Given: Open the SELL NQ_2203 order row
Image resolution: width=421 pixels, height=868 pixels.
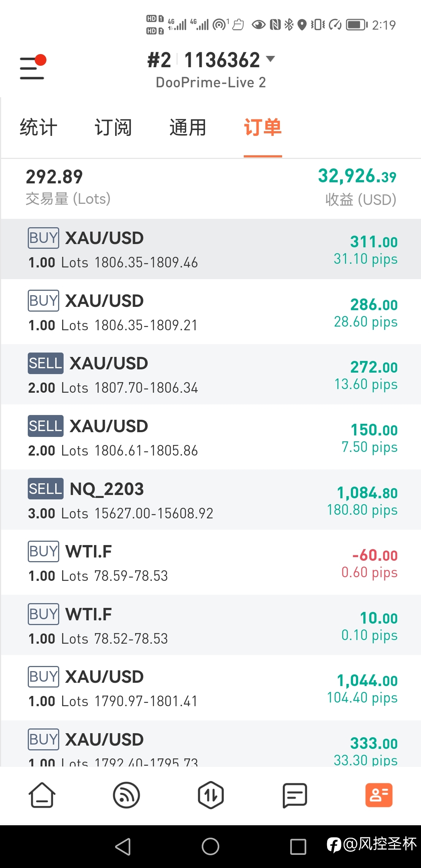Looking at the screenshot, I should click(210, 500).
